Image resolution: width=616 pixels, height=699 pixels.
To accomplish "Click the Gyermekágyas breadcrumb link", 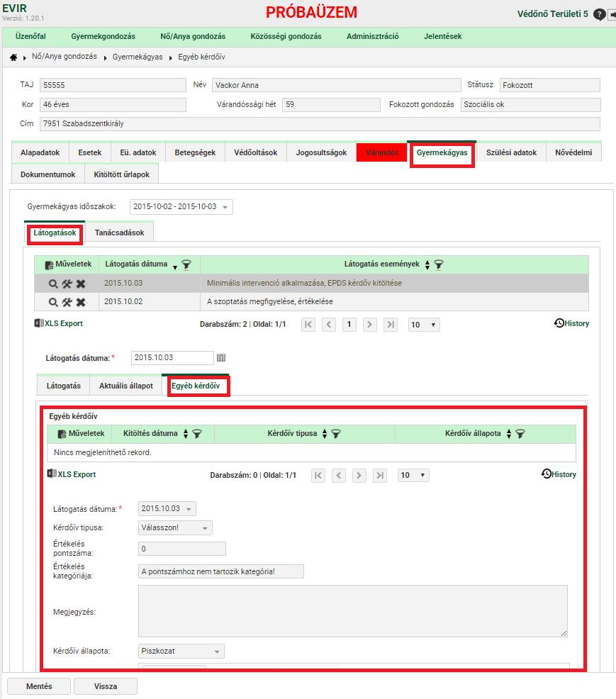I will click(x=138, y=57).
